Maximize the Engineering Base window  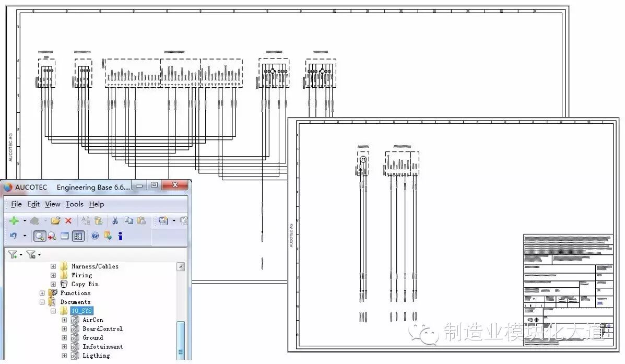pos(155,184)
